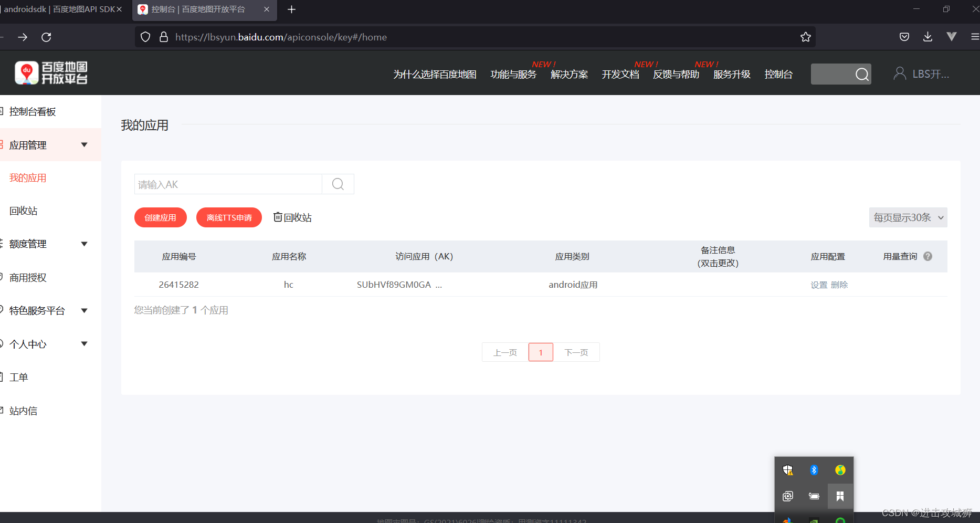
Task: Click the 离线TTS申请 button
Action: pyautogui.click(x=229, y=217)
